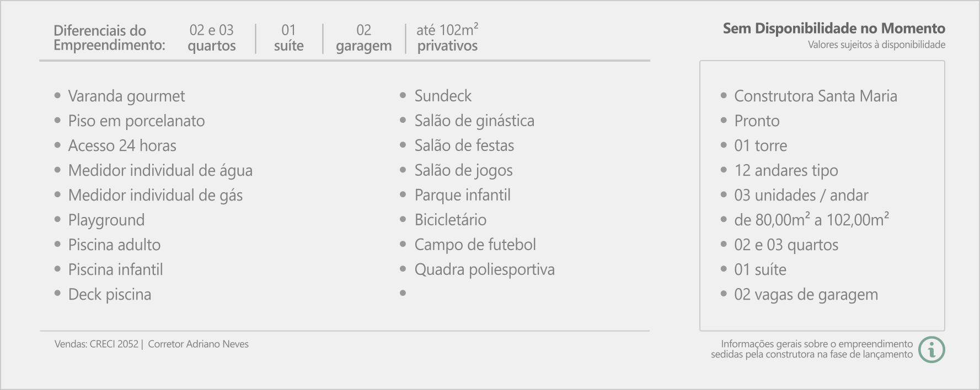Select the Corretor Adriano Neves text
This screenshot has height=390, width=980.
(x=198, y=344)
